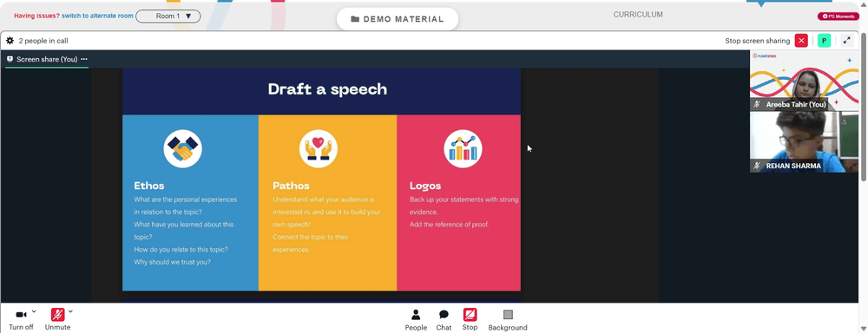This screenshot has width=868, height=333.
Task: Open the Room 1 dropdown
Action: [x=168, y=16]
